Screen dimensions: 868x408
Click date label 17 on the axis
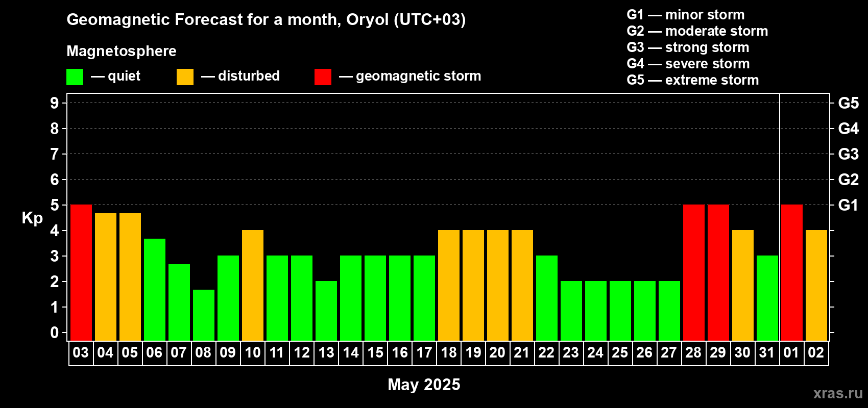pyautogui.click(x=424, y=352)
